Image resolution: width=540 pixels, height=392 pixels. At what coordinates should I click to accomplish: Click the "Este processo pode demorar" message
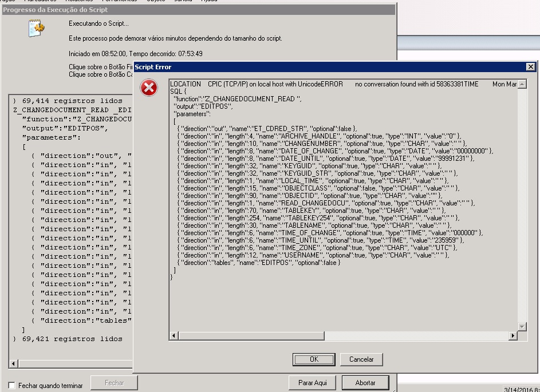pyautogui.click(x=175, y=38)
